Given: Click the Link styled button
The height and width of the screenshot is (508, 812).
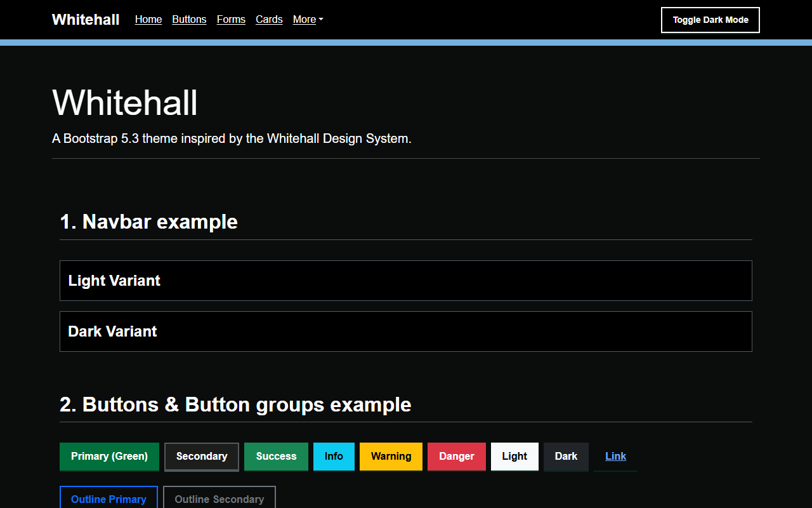Looking at the screenshot, I should [615, 457].
